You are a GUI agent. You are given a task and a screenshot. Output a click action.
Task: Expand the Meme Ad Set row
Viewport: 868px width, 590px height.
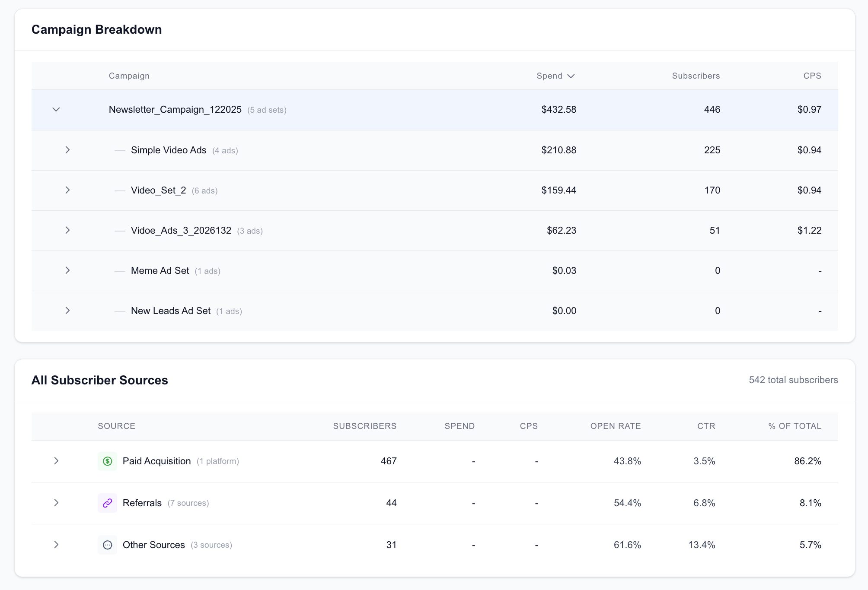(x=67, y=270)
